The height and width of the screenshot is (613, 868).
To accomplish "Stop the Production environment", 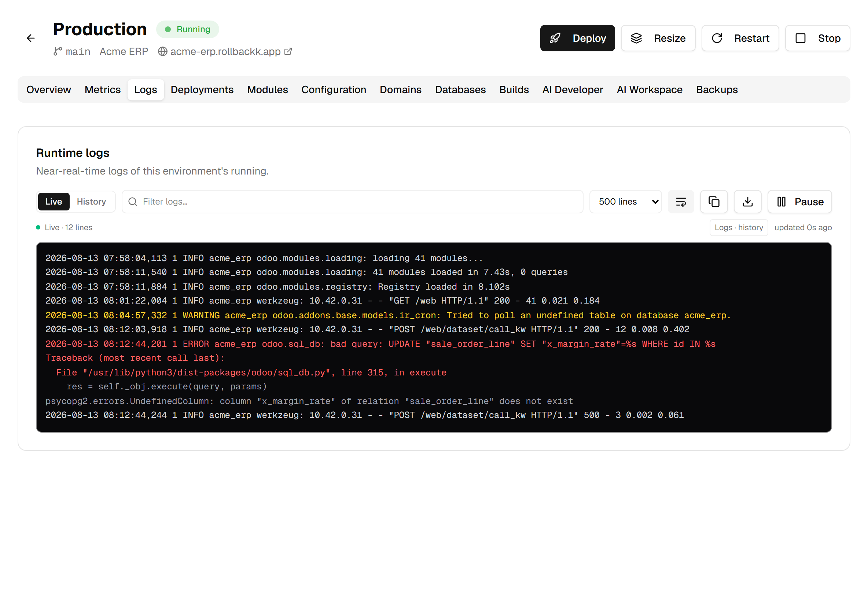I will (817, 38).
